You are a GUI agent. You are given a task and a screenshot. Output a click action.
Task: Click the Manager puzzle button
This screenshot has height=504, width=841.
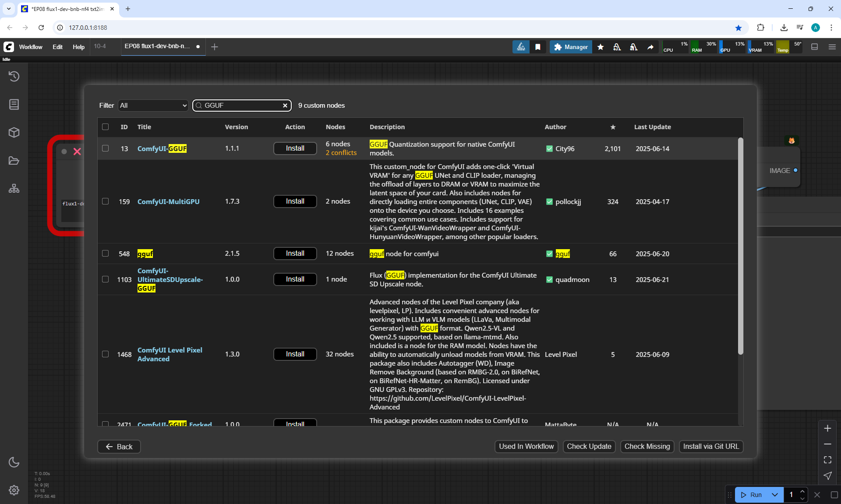[571, 47]
